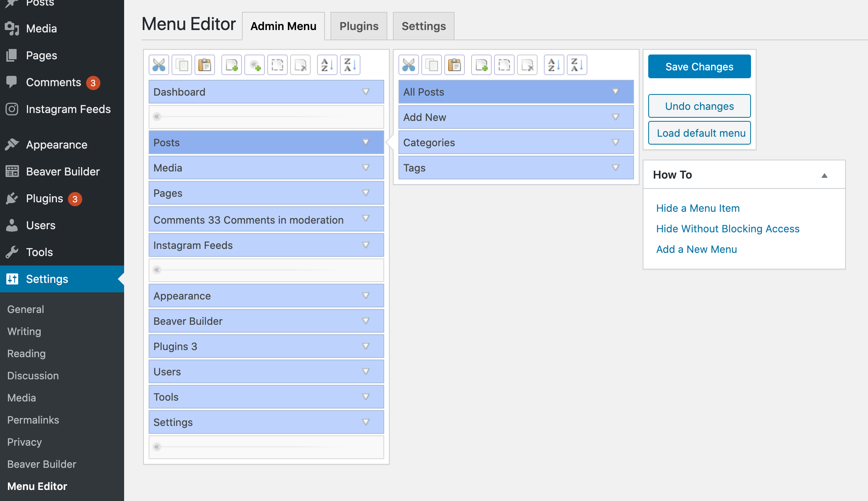Image resolution: width=868 pixels, height=501 pixels.
Task: Expand the Settings menu item dropdown
Action: click(x=366, y=422)
